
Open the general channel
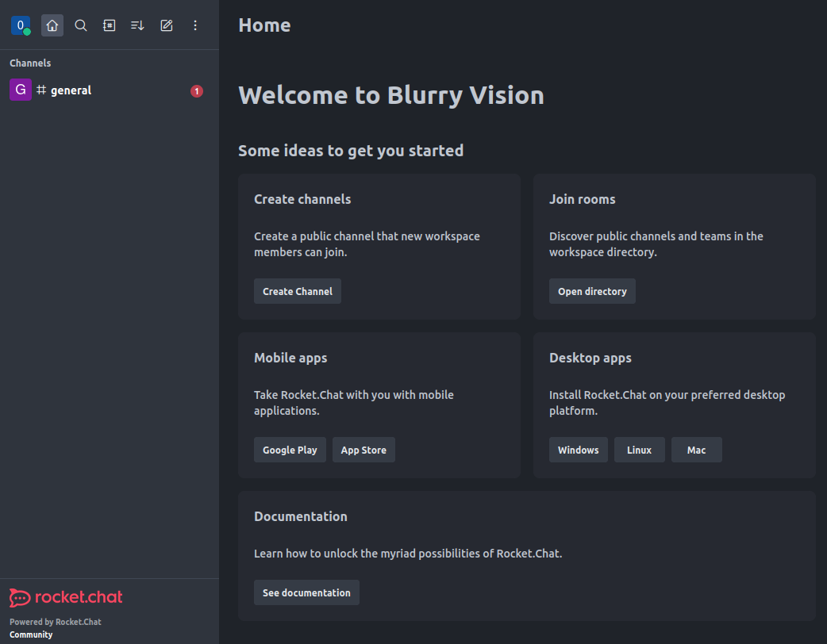(71, 90)
